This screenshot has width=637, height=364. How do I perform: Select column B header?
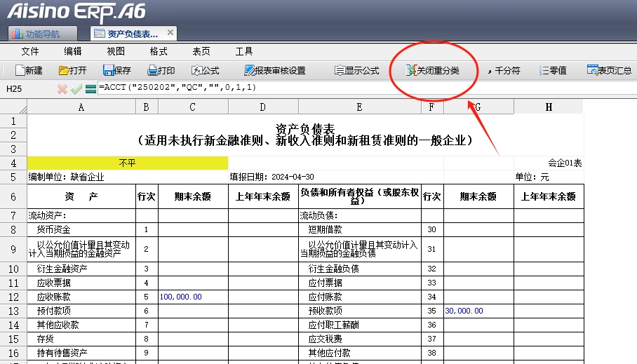point(147,107)
